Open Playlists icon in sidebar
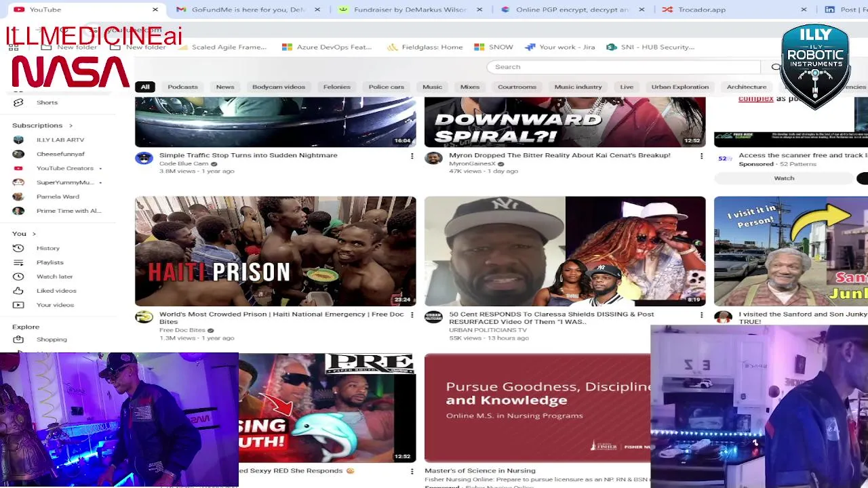 click(x=18, y=262)
